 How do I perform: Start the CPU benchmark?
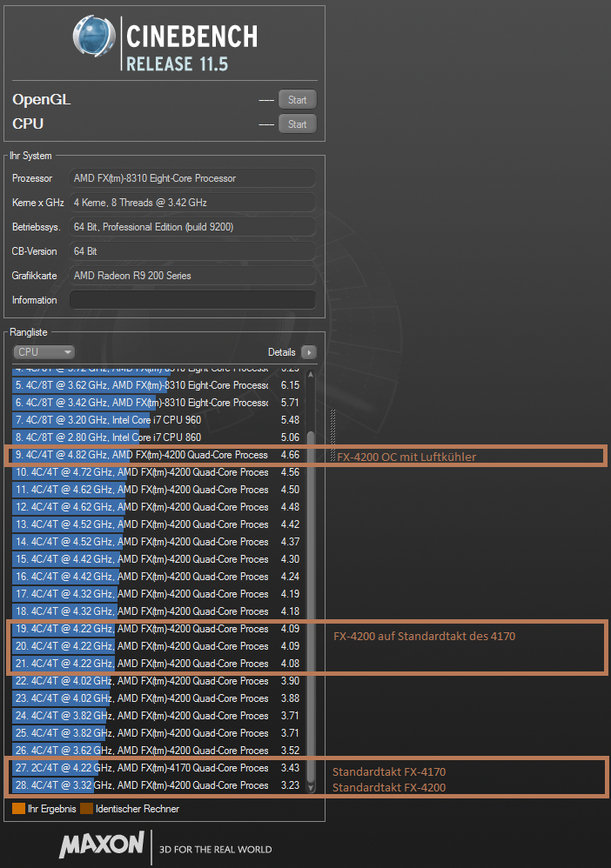(x=298, y=124)
